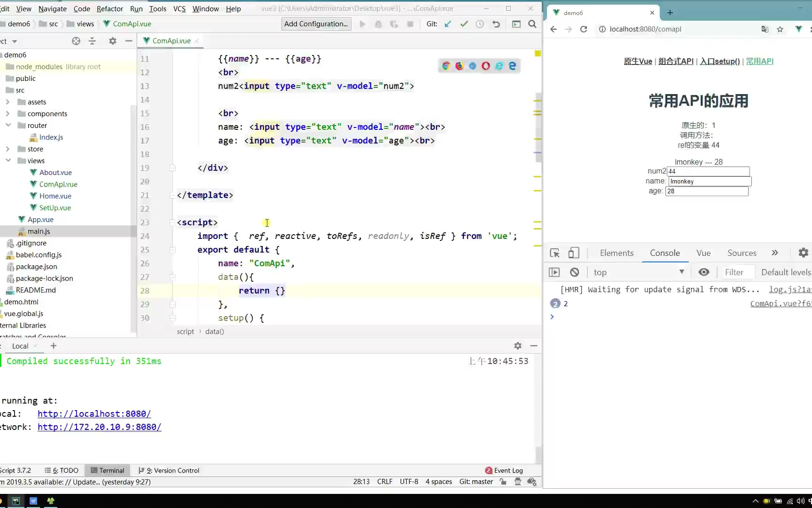Toggle the device toolbar in DevTools
The width and height of the screenshot is (812, 508).
tap(573, 253)
